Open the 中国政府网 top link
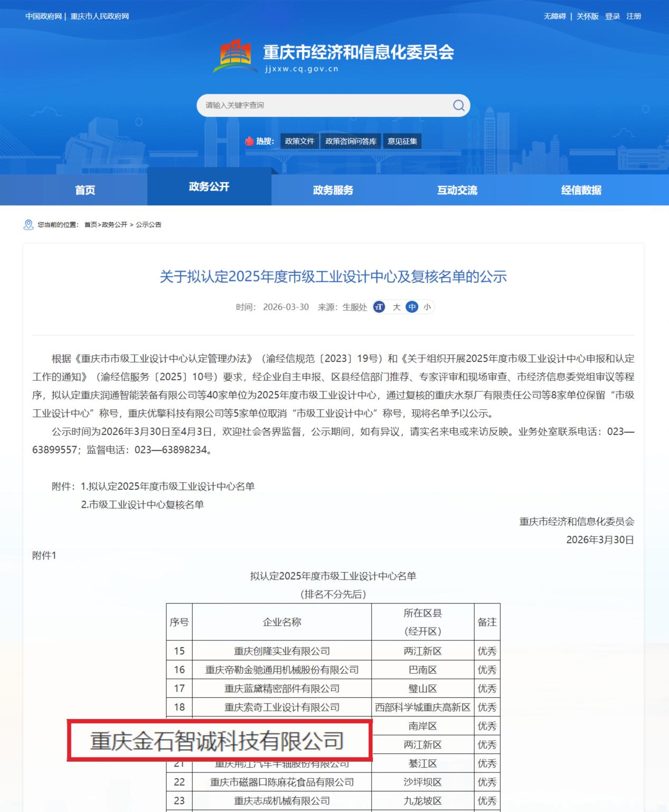The width and height of the screenshot is (669, 812). [x=43, y=16]
